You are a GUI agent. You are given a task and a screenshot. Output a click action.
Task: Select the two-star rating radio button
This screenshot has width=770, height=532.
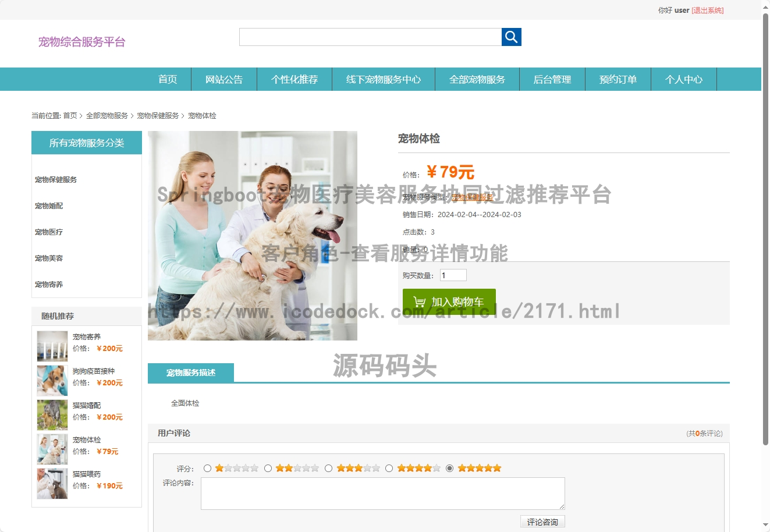[268, 469]
